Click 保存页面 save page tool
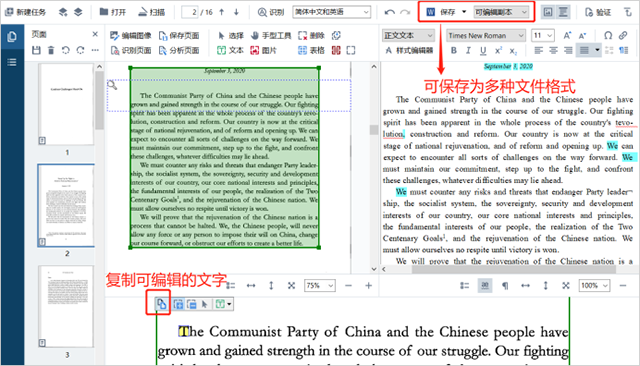 tap(179, 35)
